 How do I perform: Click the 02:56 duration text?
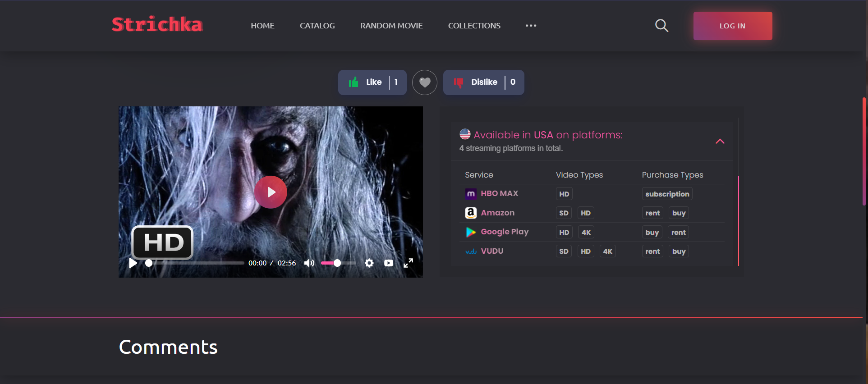click(287, 263)
